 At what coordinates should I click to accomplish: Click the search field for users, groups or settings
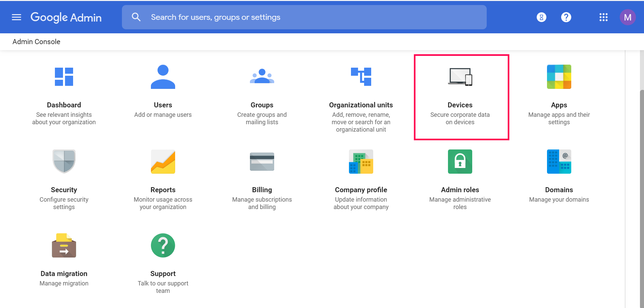point(303,17)
